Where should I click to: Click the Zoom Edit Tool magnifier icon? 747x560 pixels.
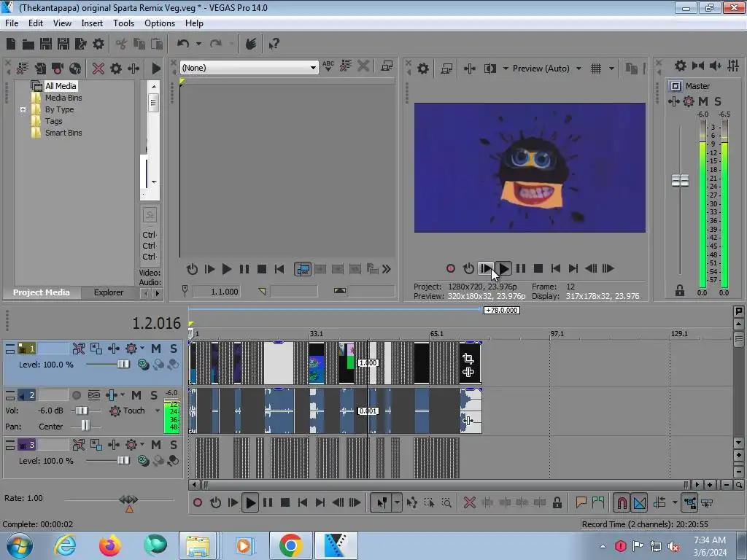(446, 502)
